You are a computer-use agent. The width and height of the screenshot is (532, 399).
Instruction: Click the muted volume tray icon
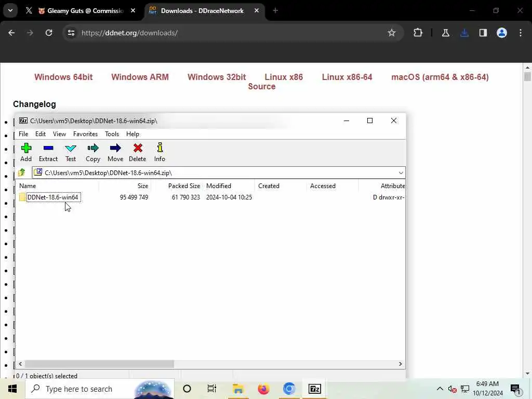(x=452, y=389)
